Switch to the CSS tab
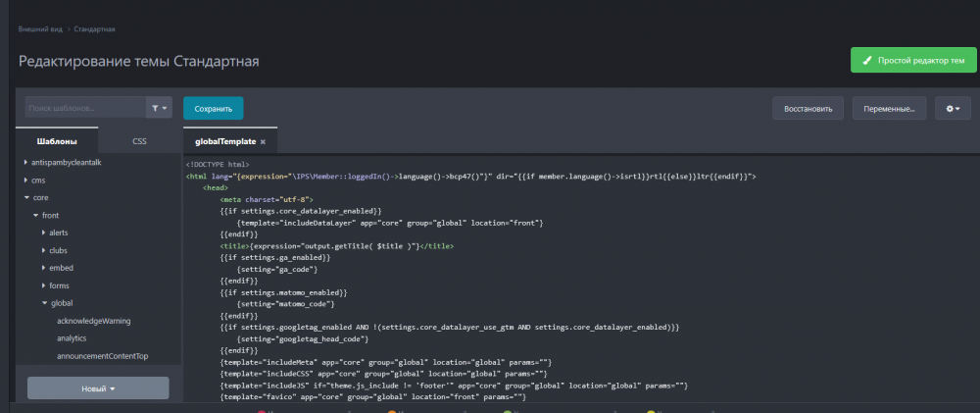 pos(139,141)
